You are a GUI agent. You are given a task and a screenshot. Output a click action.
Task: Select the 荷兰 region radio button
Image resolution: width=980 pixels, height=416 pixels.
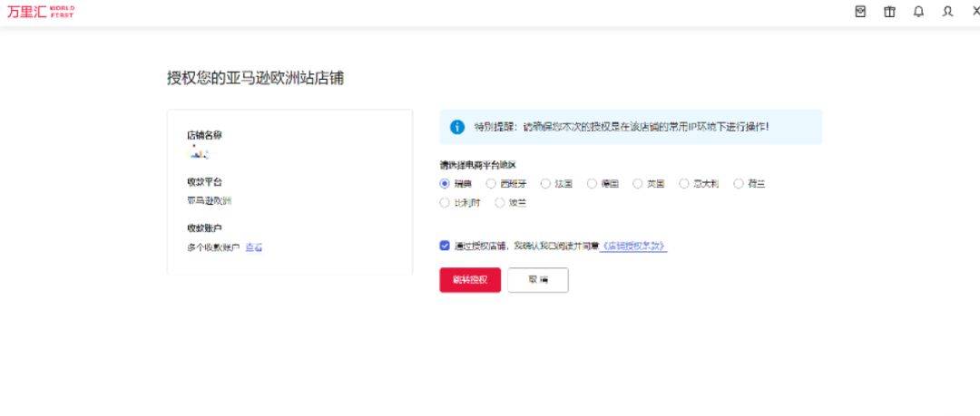(x=739, y=184)
